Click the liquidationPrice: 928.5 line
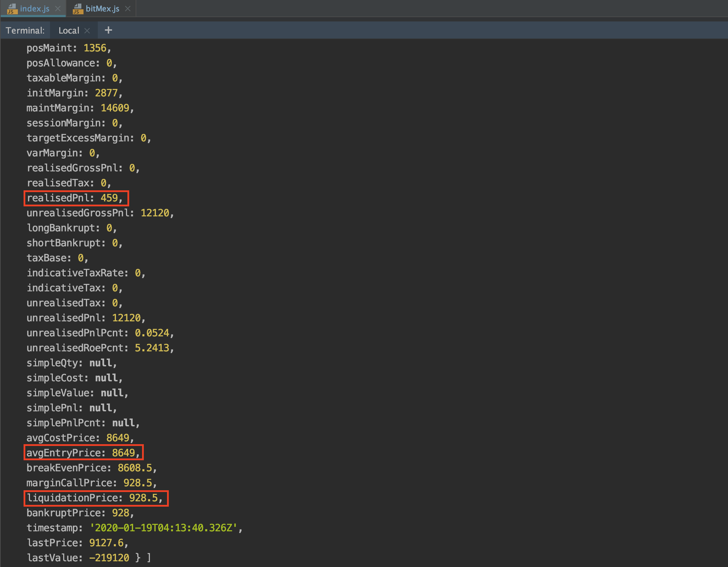Screen dimensions: 728x567 pos(95,498)
